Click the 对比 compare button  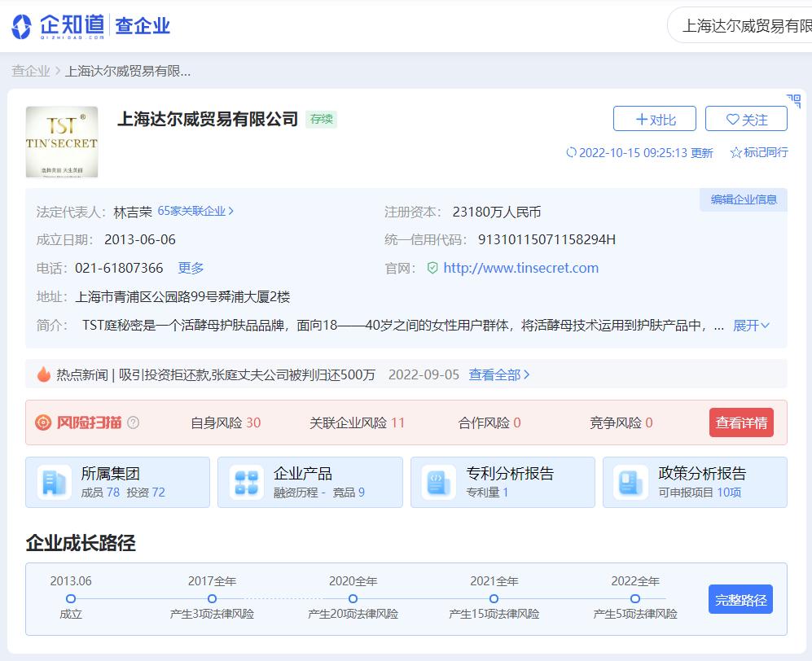coord(655,119)
